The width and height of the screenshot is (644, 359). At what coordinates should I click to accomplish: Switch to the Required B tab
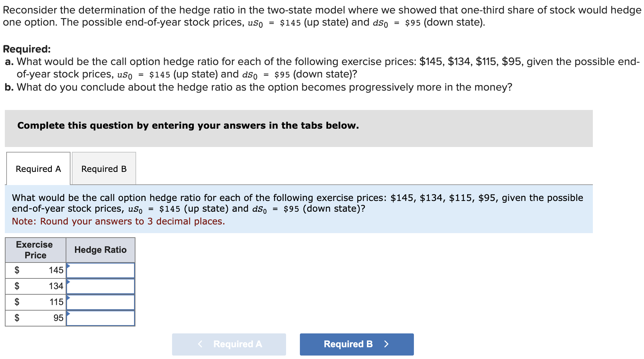click(104, 169)
